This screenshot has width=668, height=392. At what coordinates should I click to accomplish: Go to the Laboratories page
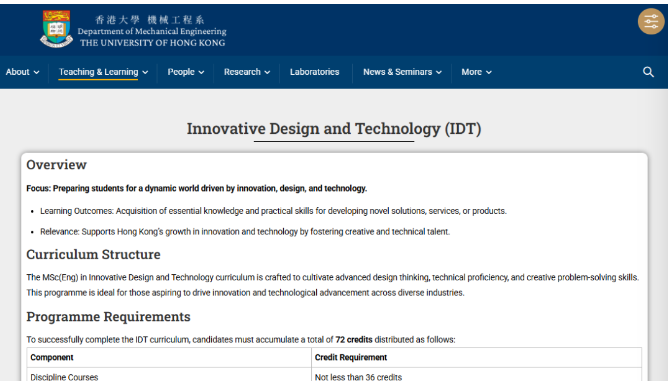point(314,72)
